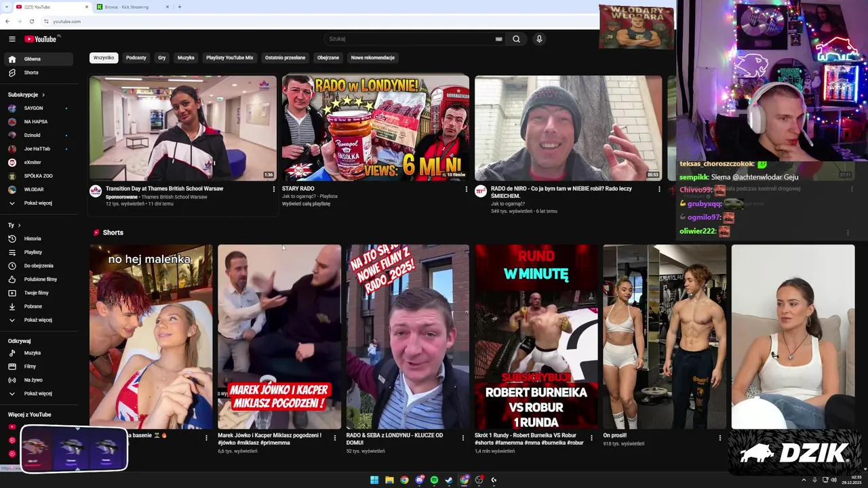Open Steam from the taskbar

click(449, 480)
